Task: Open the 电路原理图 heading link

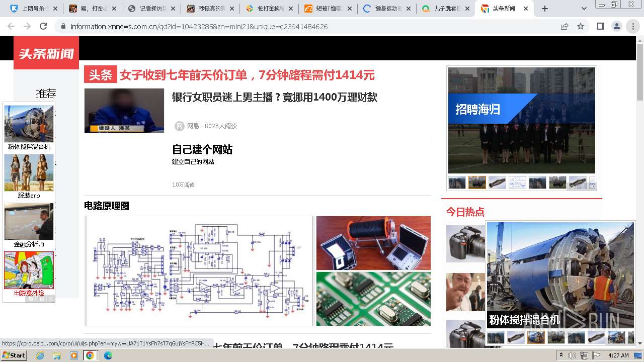Action: click(107, 206)
